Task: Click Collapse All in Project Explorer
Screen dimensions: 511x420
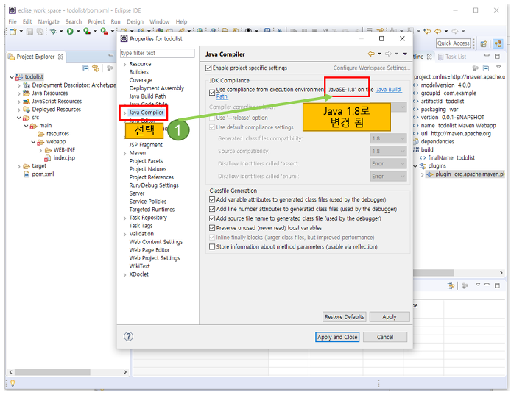Action: point(85,68)
